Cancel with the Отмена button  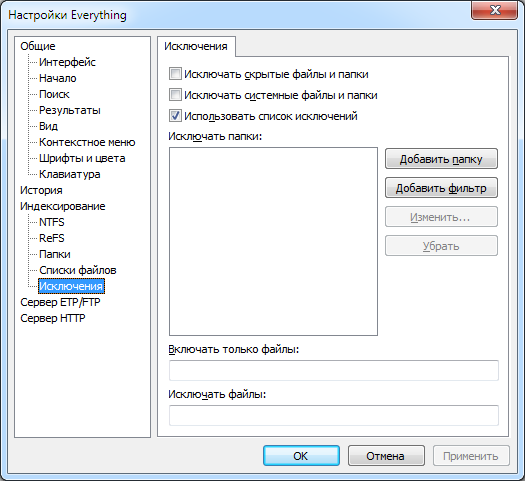pyautogui.click(x=386, y=456)
